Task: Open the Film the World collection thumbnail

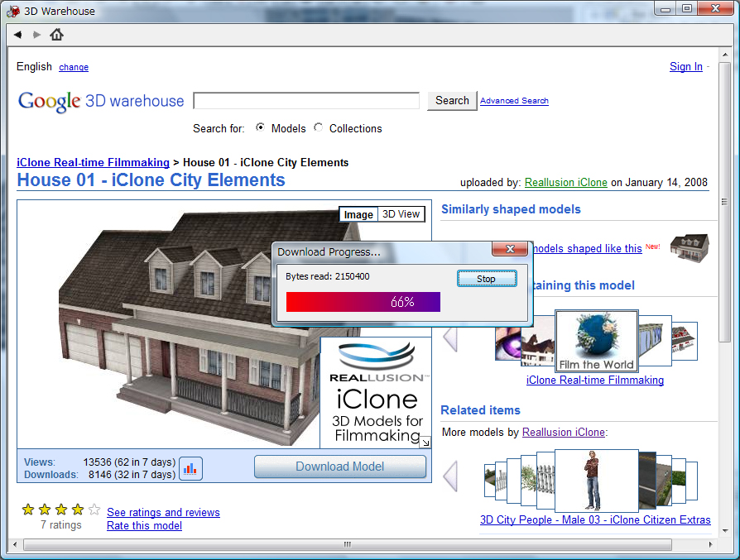Action: coord(597,341)
